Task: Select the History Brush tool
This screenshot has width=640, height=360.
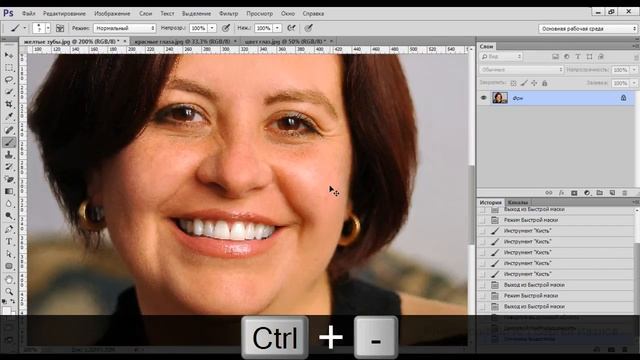Action: [9, 167]
